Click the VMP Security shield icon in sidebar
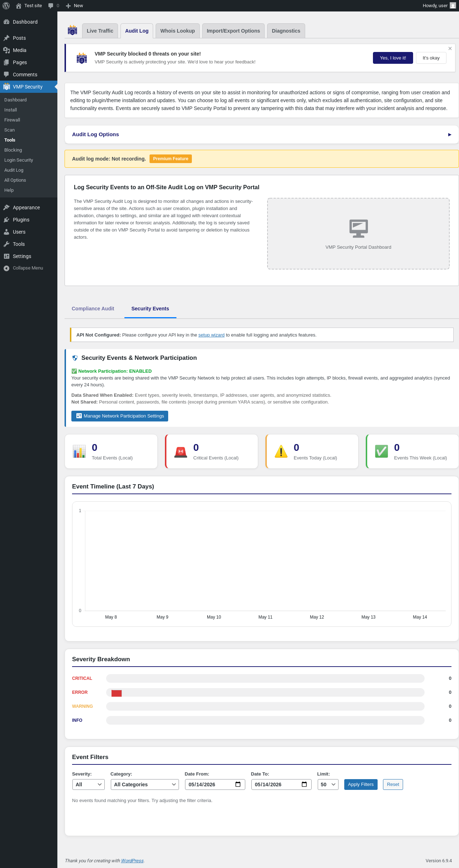Screen dimensions: 459x868 point(6,87)
